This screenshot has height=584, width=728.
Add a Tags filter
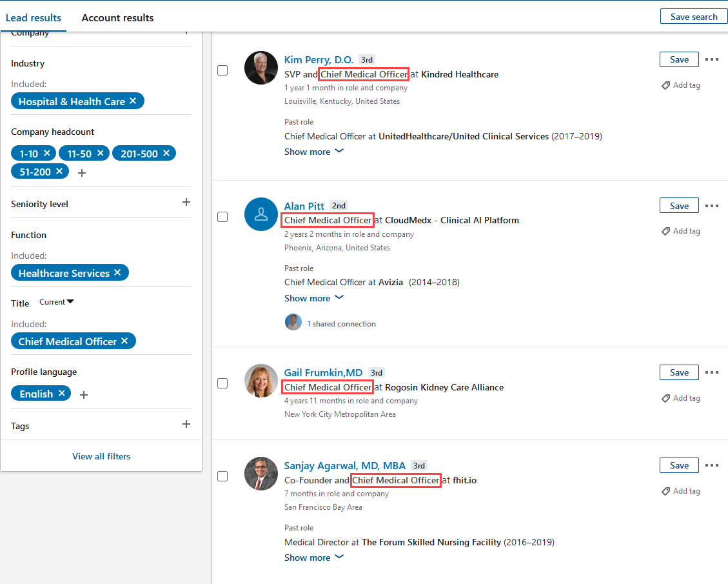click(x=186, y=424)
